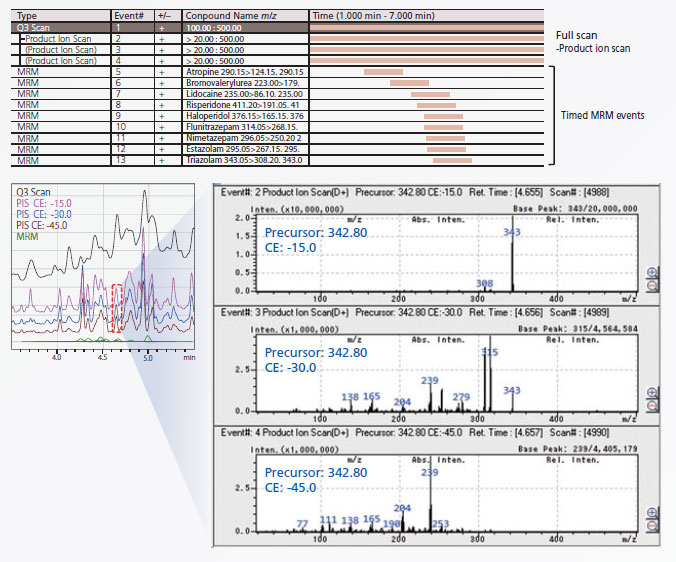This screenshot has height=562, width=676.
Task: Select the Event 4 Product Ion Scan row
Action: coord(62,61)
